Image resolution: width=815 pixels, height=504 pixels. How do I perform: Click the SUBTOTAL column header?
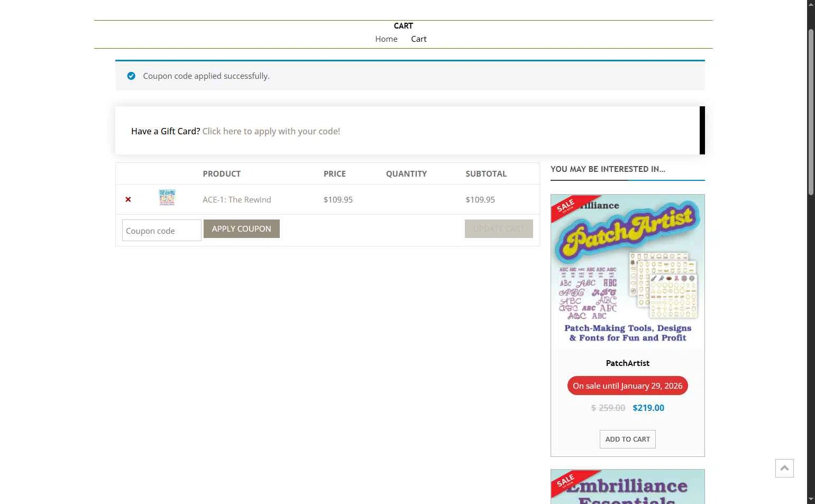pyautogui.click(x=486, y=174)
